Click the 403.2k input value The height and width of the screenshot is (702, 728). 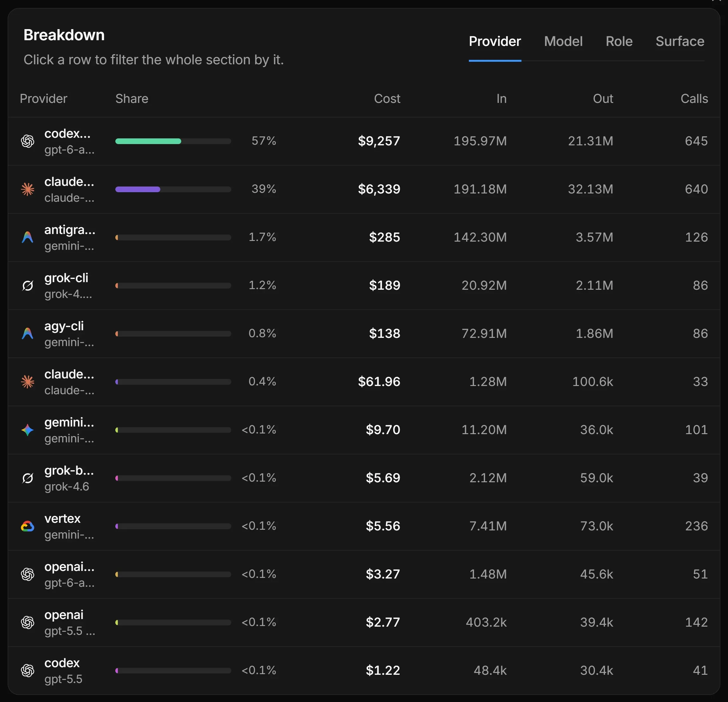[x=486, y=622]
